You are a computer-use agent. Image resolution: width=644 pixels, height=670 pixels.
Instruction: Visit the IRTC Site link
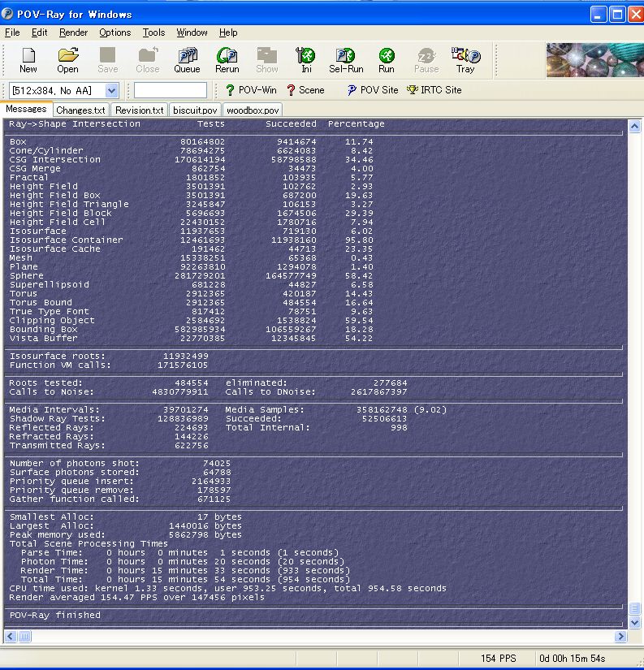tap(434, 90)
